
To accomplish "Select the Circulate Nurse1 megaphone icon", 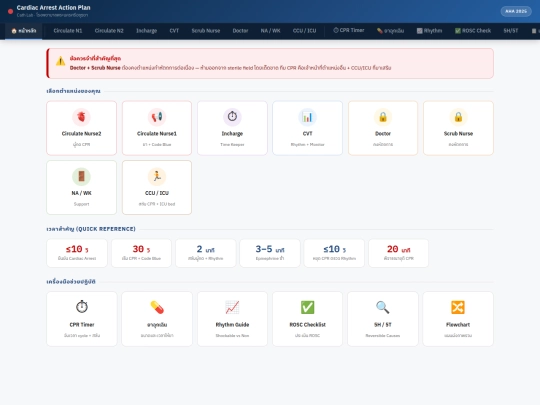I will click(157, 117).
